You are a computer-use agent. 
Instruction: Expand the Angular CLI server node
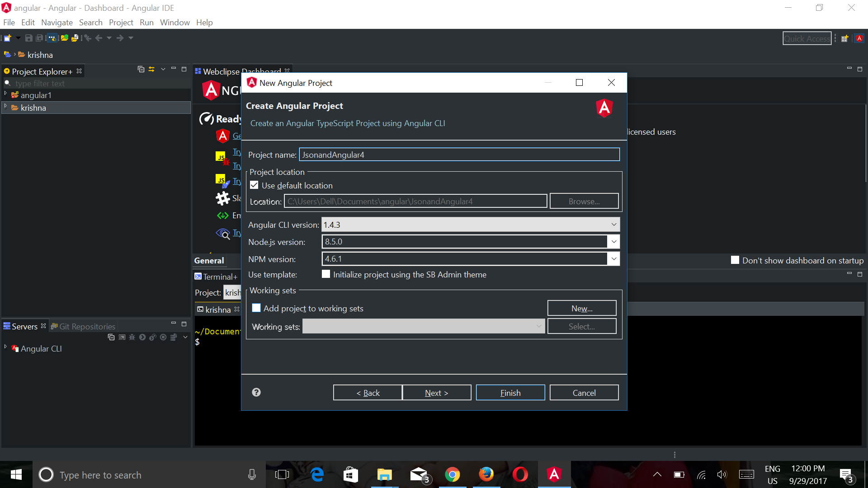(5, 347)
